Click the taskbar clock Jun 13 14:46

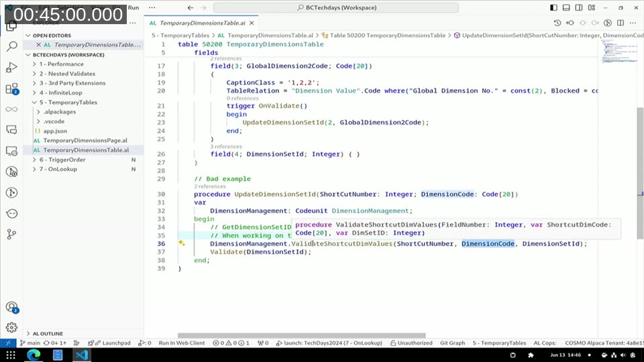tap(566, 355)
